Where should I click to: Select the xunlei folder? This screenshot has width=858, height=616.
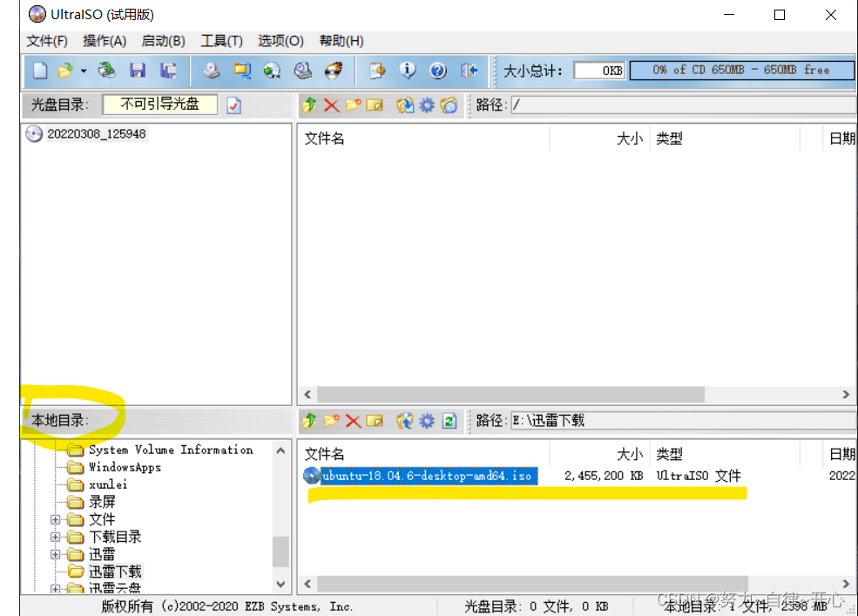pos(108,484)
